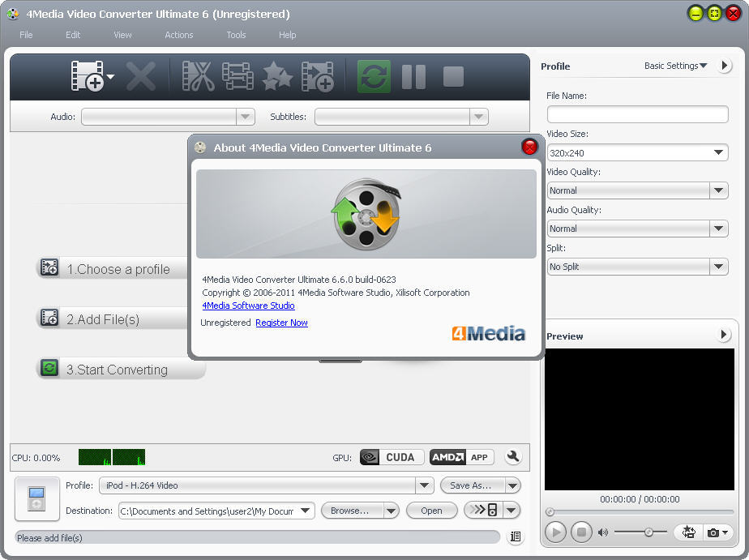This screenshot has width=749, height=560.
Task: Start conversion with the green Convert icon
Action: tap(373, 76)
